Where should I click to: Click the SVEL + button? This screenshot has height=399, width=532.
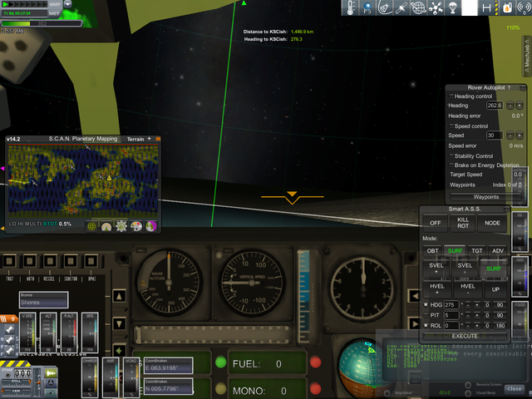[436, 268]
